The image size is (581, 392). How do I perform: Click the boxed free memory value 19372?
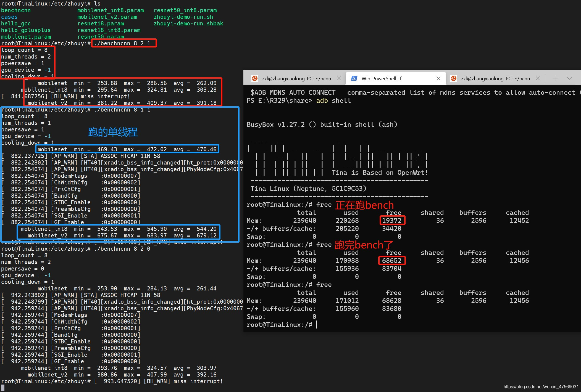[391, 220]
